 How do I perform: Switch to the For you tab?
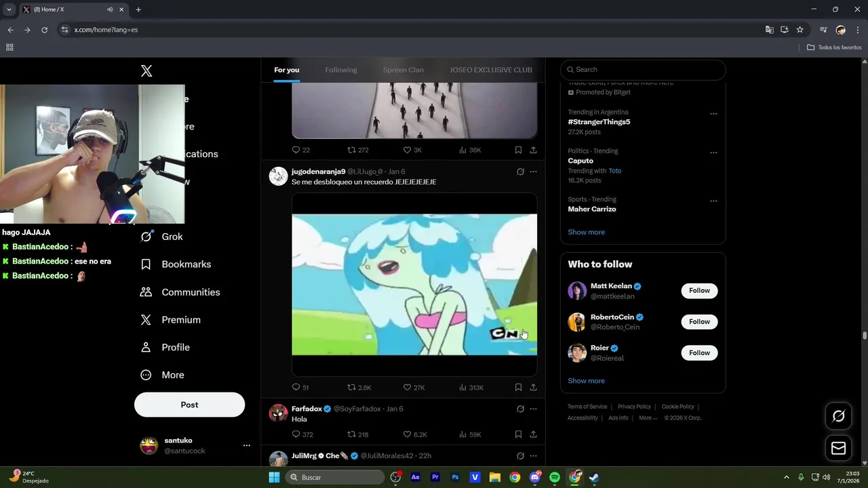click(x=286, y=70)
